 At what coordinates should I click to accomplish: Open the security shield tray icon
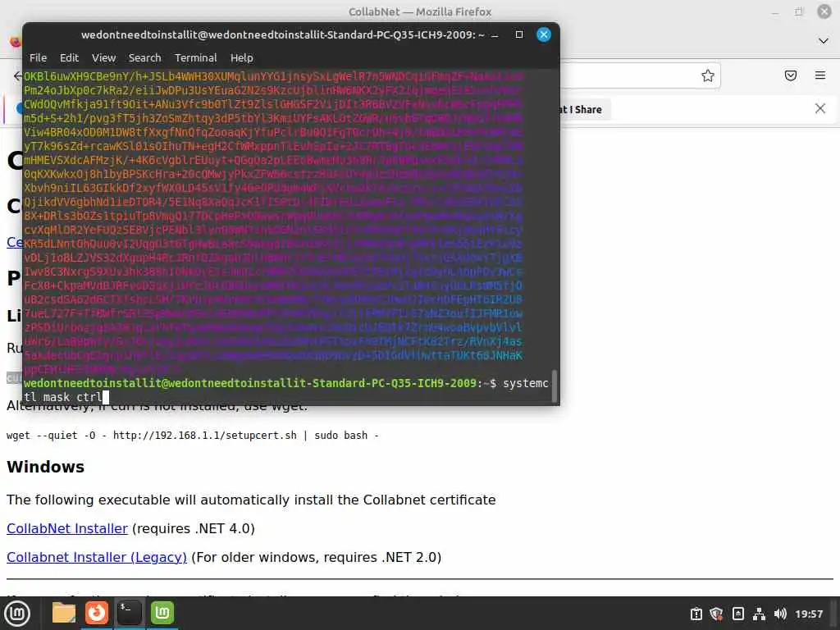tap(717, 614)
